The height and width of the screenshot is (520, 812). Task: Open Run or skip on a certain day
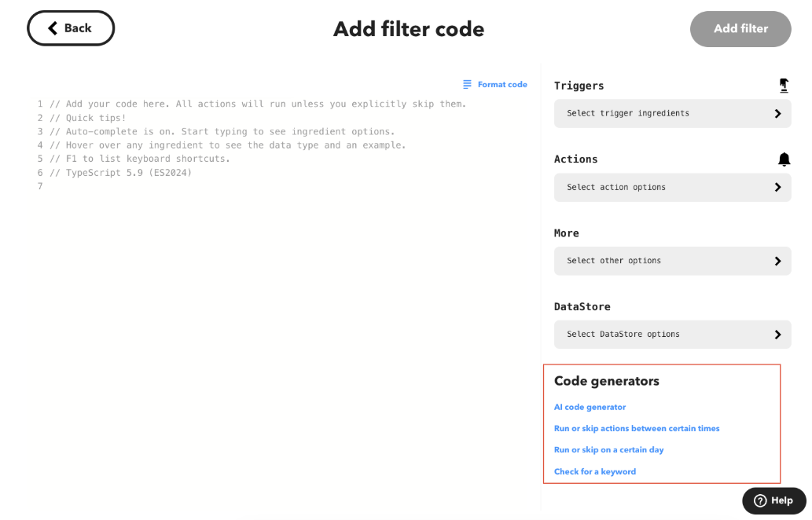click(608, 449)
